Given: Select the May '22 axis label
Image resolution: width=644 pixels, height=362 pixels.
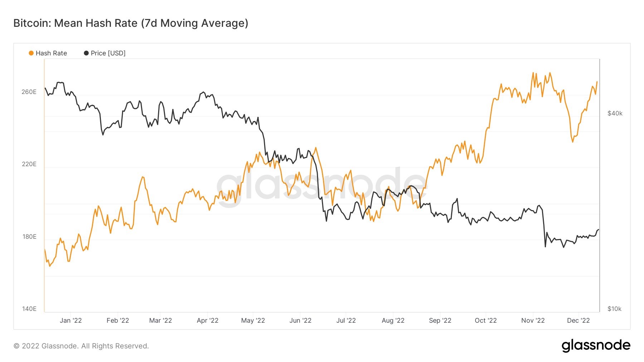Looking at the screenshot, I should [x=253, y=321].
